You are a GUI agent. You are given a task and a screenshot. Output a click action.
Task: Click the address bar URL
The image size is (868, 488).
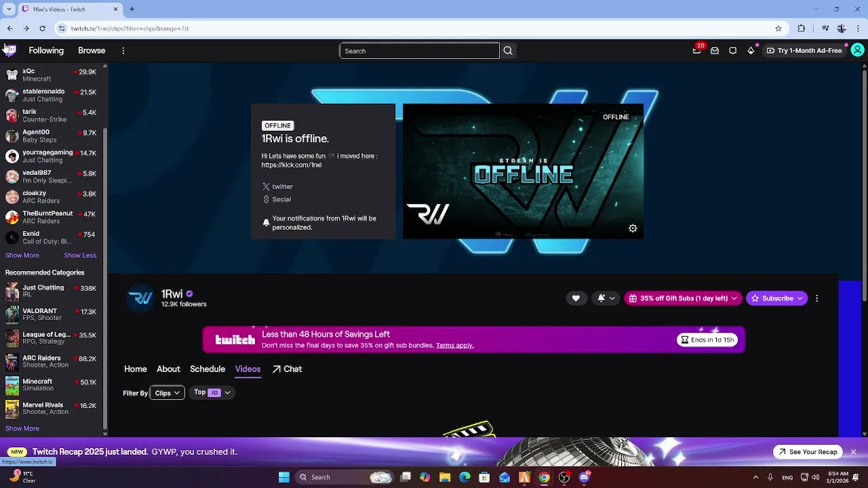point(130,28)
